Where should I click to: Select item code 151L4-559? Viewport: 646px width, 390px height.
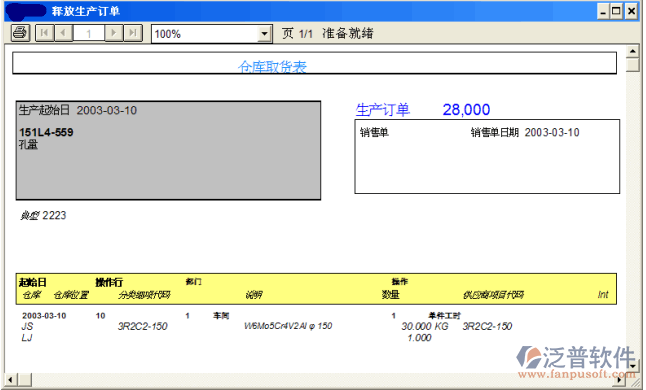[46, 132]
